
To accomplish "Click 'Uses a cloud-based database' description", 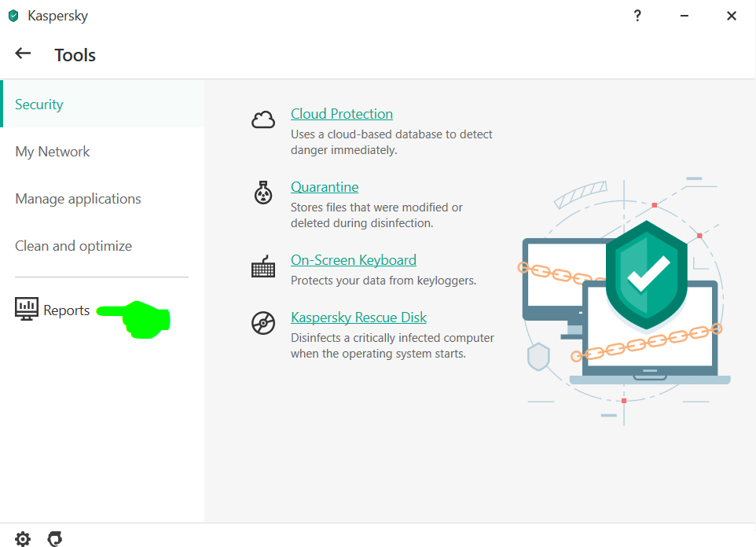I will coord(391,141).
